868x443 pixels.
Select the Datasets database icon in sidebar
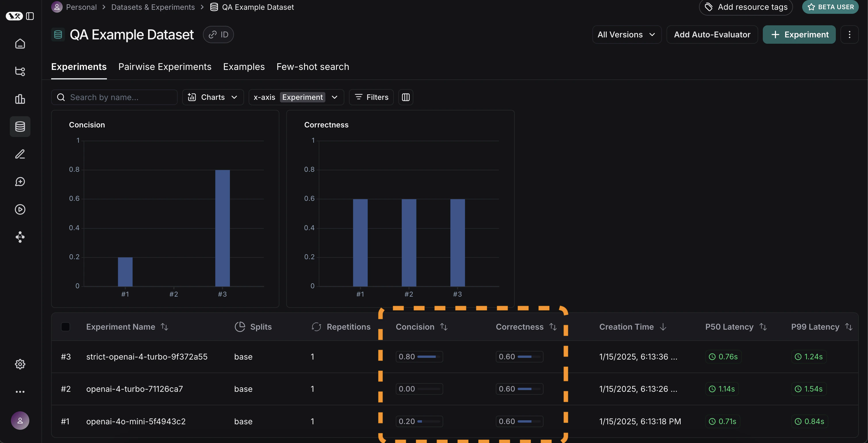[20, 126]
